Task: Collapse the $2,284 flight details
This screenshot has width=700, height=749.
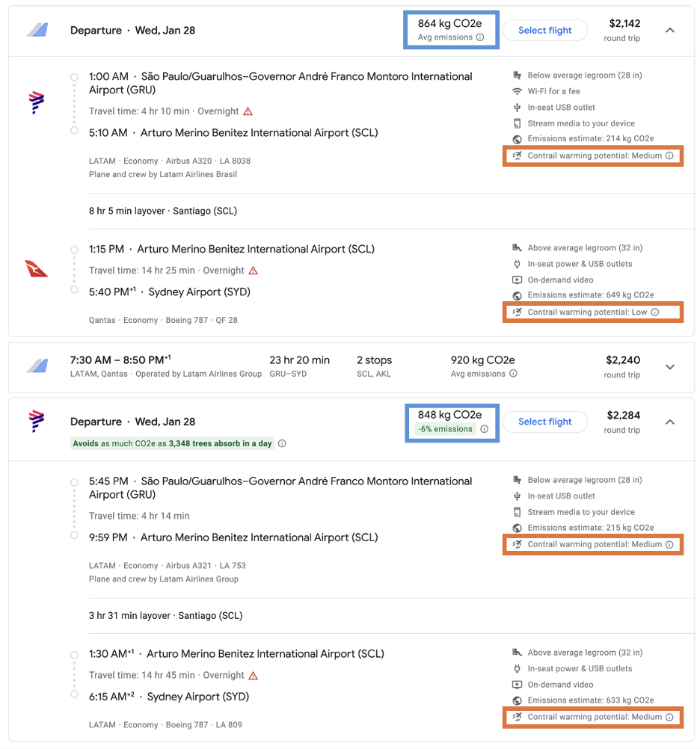Action: click(670, 422)
